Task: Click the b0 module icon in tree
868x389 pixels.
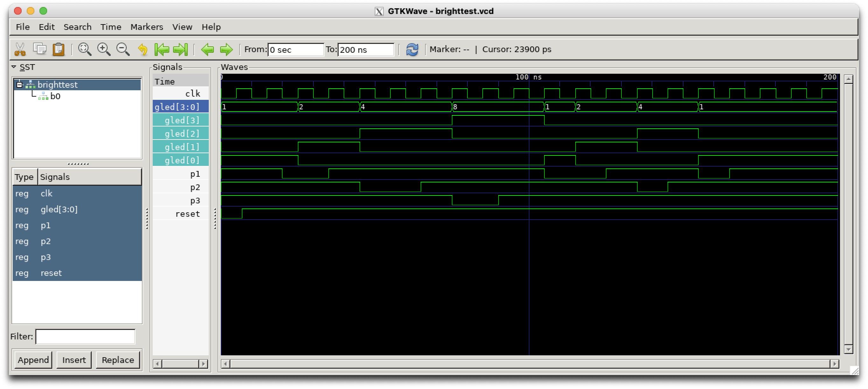Action: [43, 96]
